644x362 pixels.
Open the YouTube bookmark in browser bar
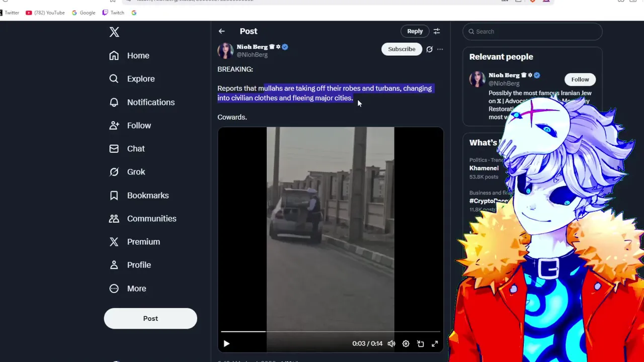pyautogui.click(x=45, y=13)
